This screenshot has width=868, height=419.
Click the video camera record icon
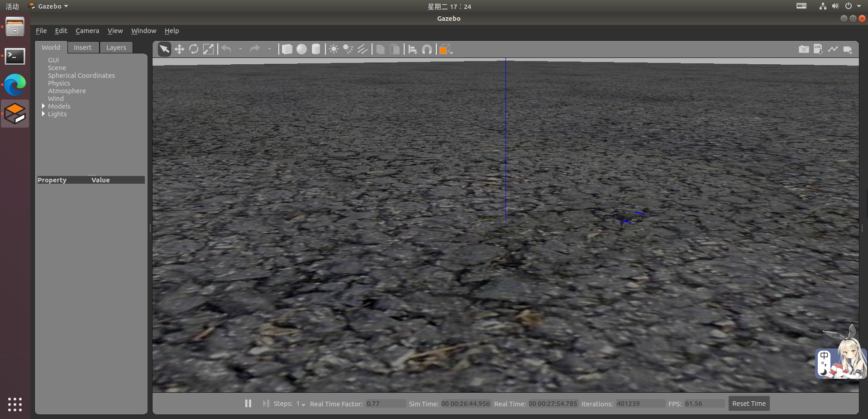pyautogui.click(x=848, y=49)
